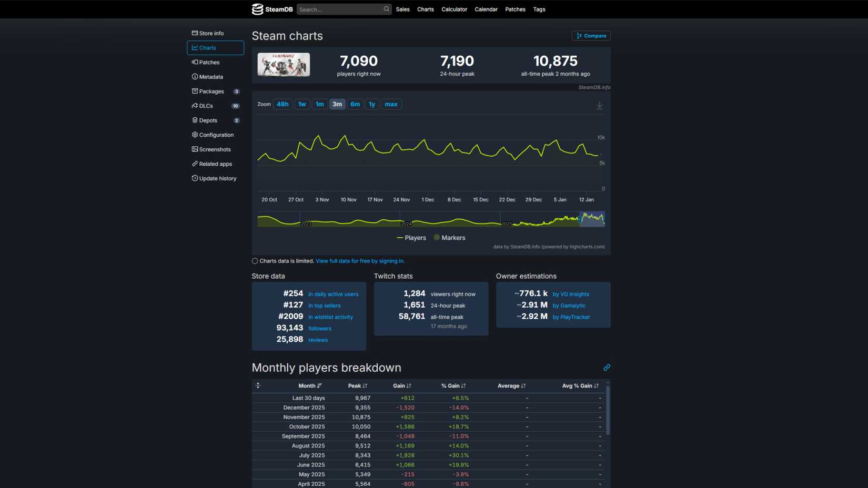
Task: Click the link icon beside Monthly players breakdown
Action: [x=607, y=368]
